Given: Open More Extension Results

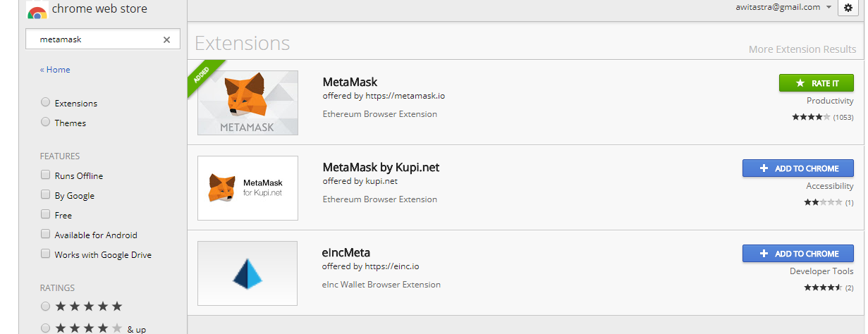Looking at the screenshot, I should point(802,49).
